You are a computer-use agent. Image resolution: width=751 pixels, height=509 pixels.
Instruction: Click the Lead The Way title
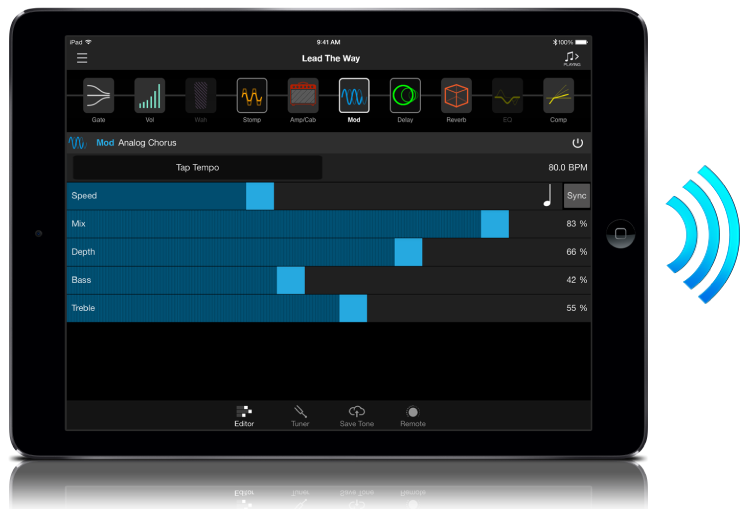[x=331, y=58]
